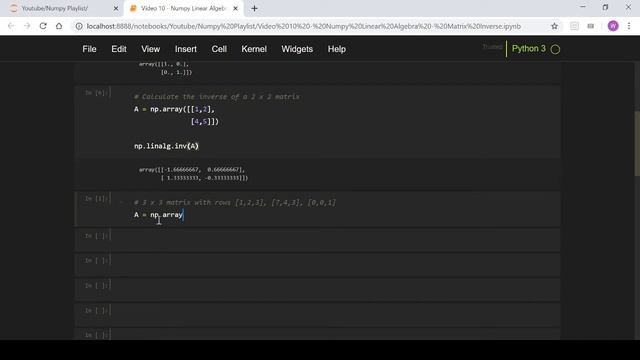
Task: Open the View menu
Action: point(151,49)
